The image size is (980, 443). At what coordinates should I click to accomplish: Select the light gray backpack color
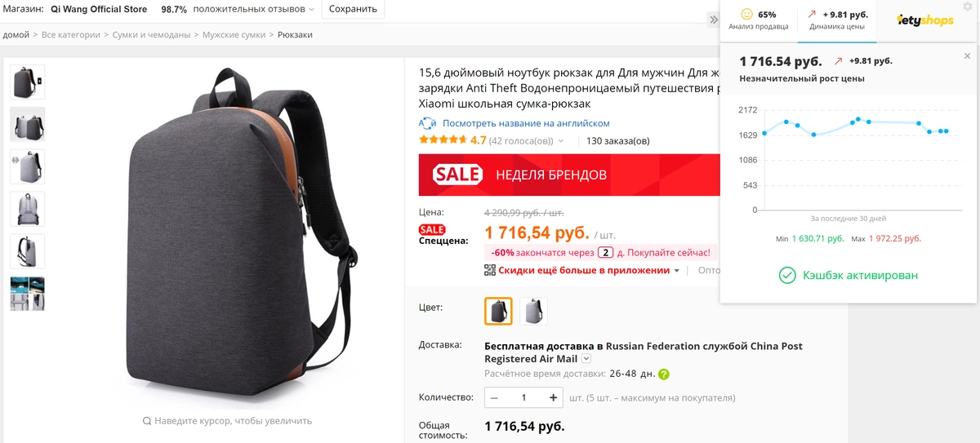[533, 311]
